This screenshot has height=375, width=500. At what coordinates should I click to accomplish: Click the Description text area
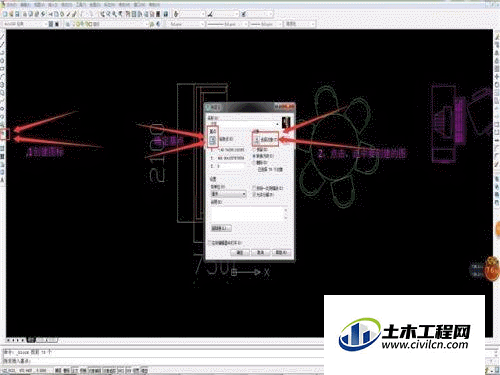(247, 213)
